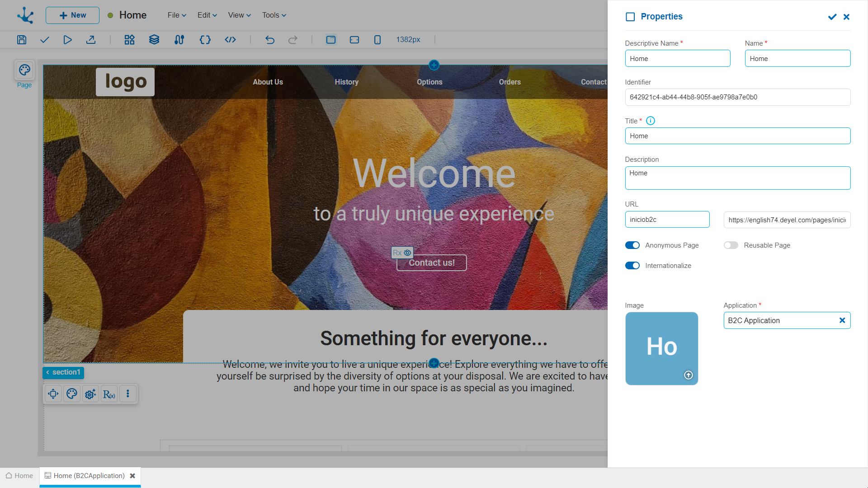Open the File menu dropdown

(177, 15)
